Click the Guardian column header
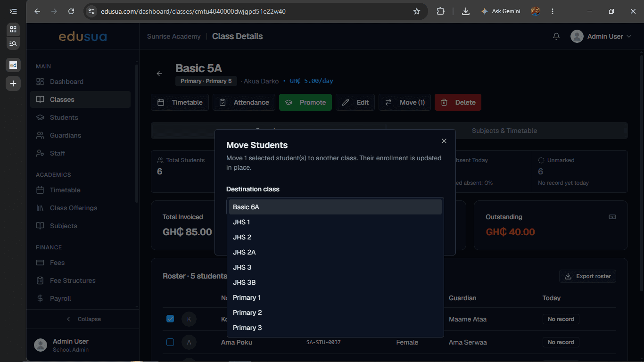The image size is (644, 362). pos(462,298)
